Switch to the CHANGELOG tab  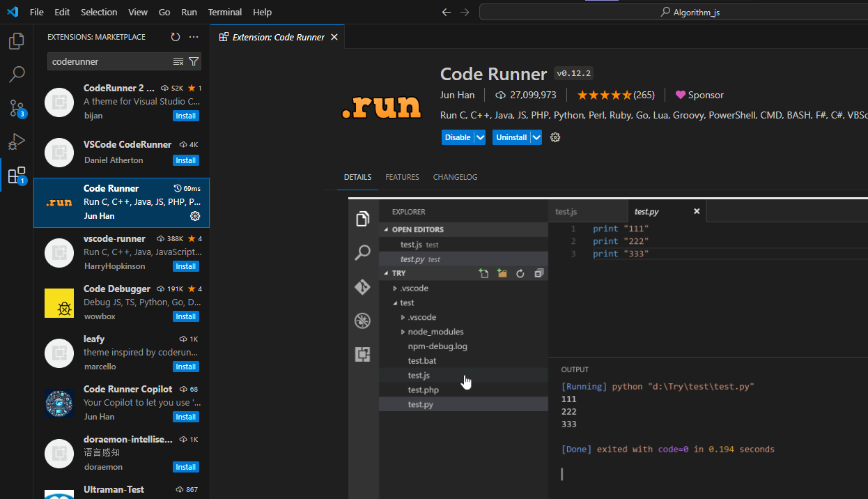click(455, 177)
